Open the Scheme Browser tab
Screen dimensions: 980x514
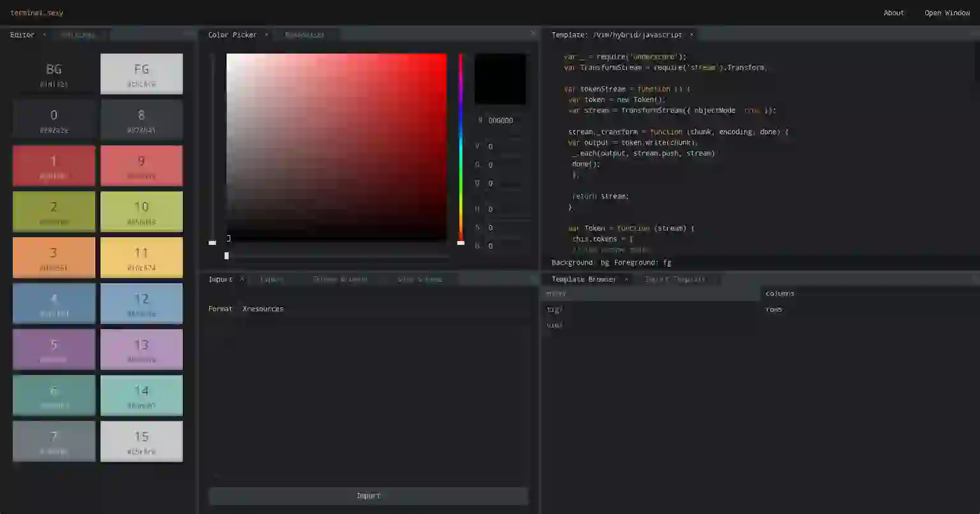tap(340, 279)
